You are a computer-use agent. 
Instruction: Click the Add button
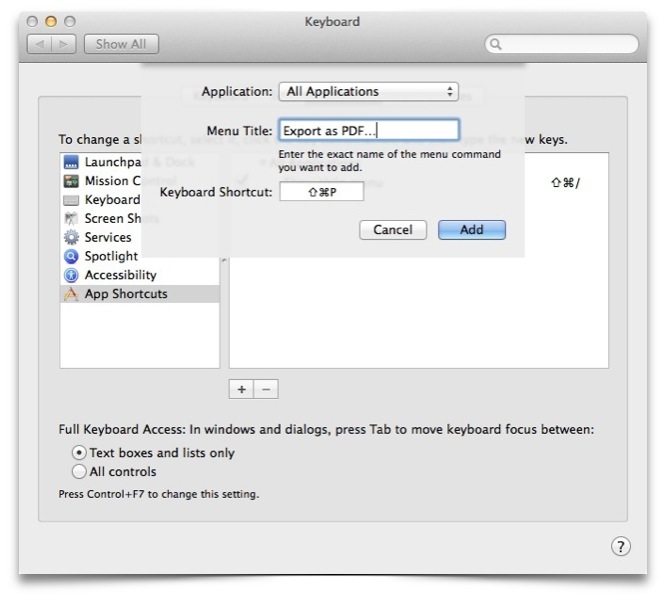coord(472,230)
